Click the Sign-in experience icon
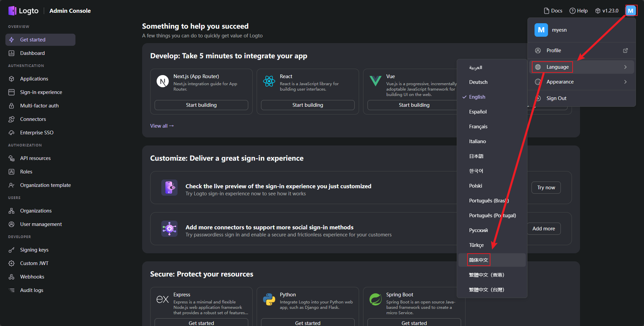644x326 pixels. tap(11, 92)
